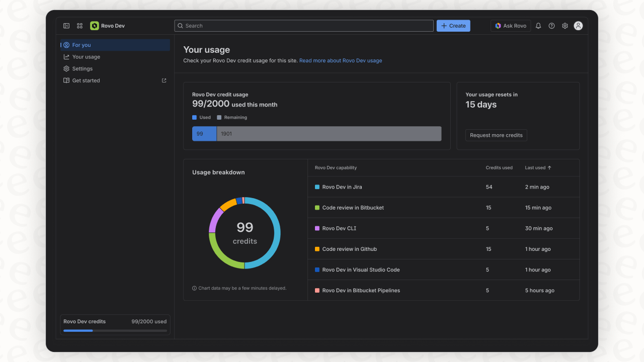The height and width of the screenshot is (362, 644).
Task: Open the user profile avatar
Action: [x=578, y=26]
